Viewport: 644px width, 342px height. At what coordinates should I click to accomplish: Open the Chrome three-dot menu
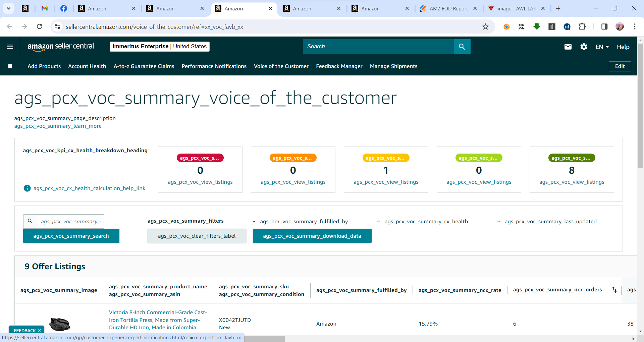tap(635, 26)
